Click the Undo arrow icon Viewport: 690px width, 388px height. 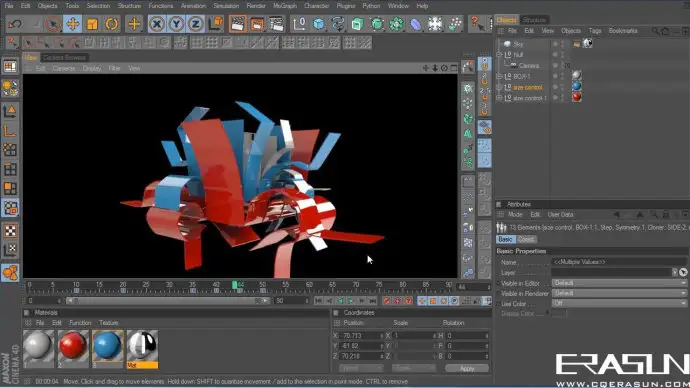pos(15,24)
